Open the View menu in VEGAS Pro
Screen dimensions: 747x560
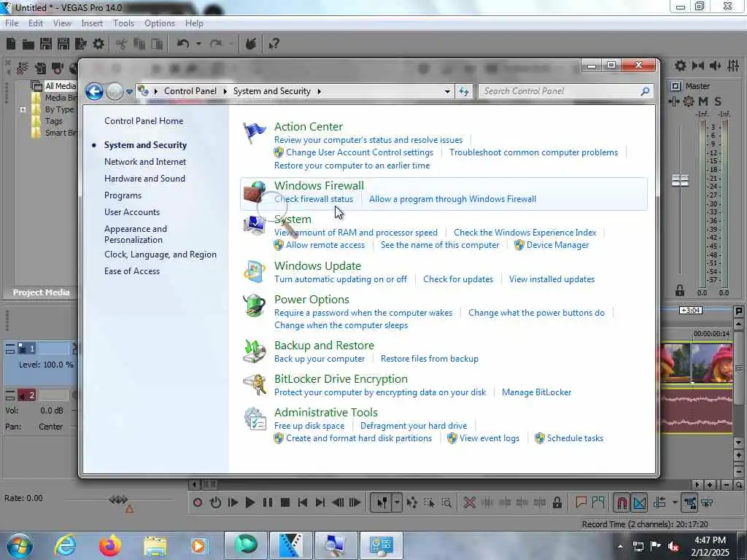pos(62,23)
